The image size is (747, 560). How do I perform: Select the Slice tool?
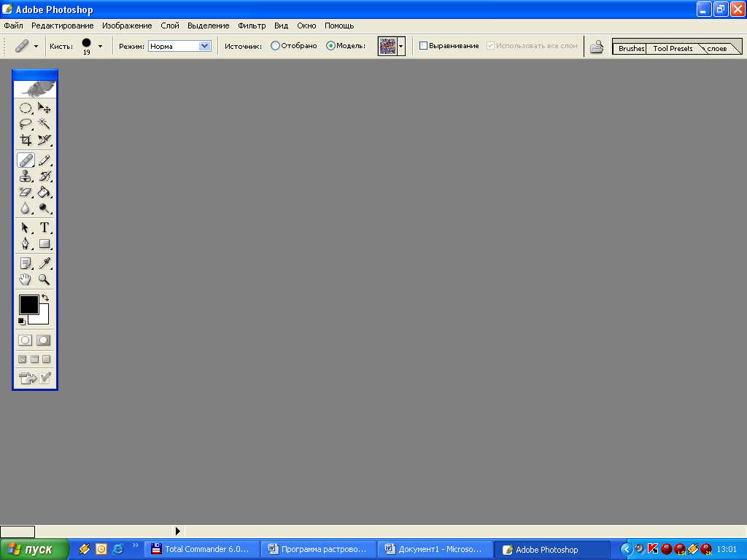pyautogui.click(x=44, y=140)
